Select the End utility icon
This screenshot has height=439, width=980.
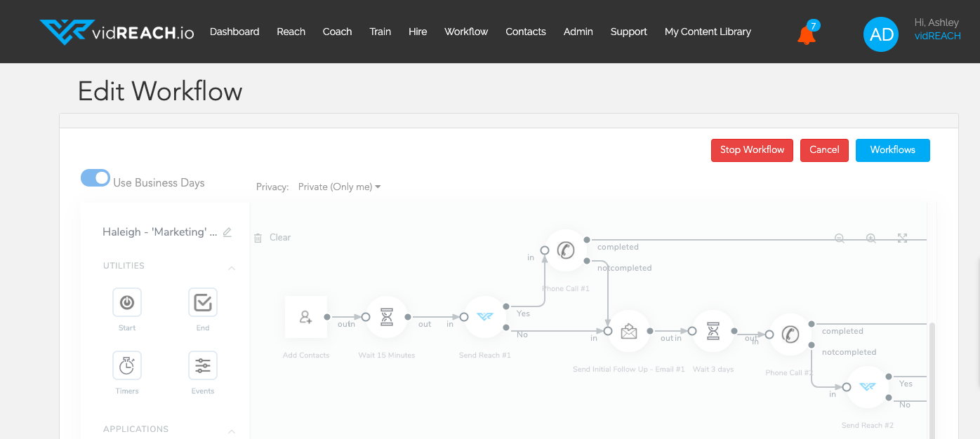(203, 302)
